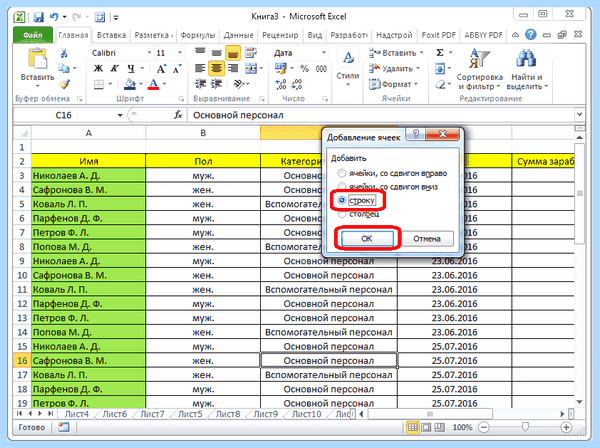This screenshot has height=448, width=600.
Task: Select radio 'ячейки, со сдвигом вправо'
Action: (342, 173)
